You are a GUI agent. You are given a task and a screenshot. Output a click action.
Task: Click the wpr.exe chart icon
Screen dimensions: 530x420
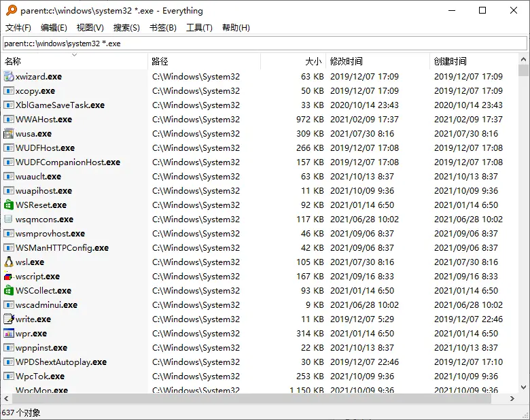[x=9, y=334]
